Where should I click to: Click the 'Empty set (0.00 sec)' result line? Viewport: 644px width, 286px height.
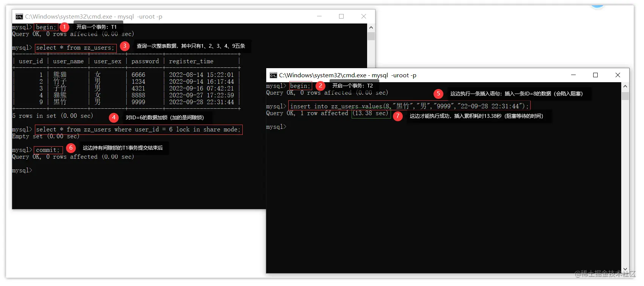(46, 136)
